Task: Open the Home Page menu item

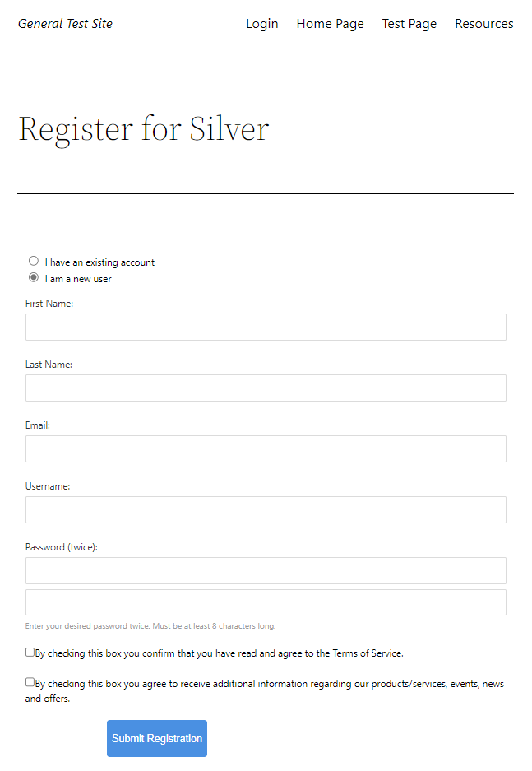Action: click(x=330, y=24)
